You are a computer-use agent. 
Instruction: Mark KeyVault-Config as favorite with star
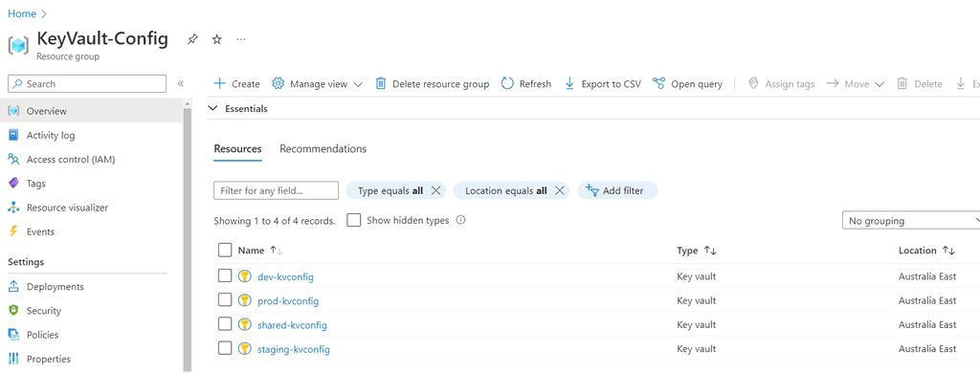217,39
